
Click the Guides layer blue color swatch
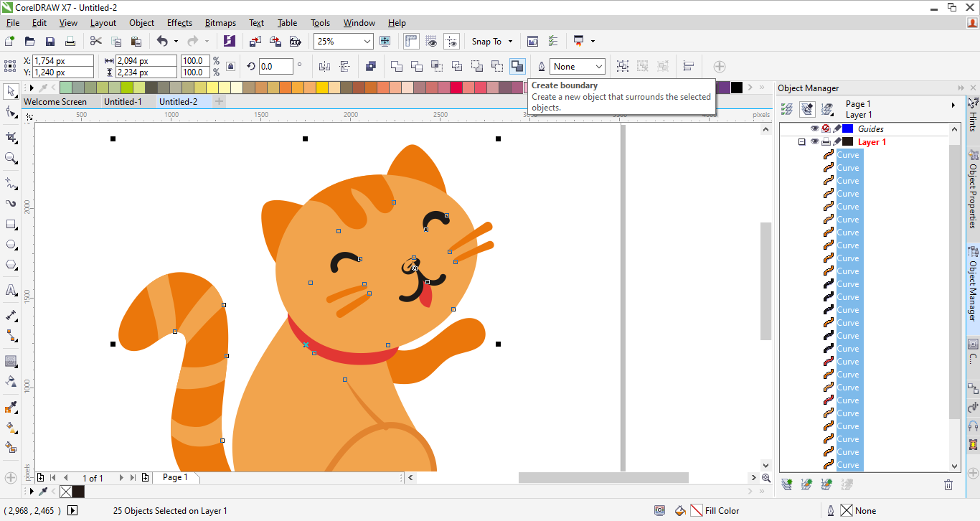847,129
